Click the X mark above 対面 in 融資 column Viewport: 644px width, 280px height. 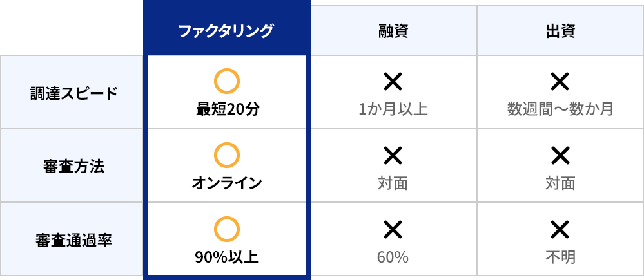click(x=393, y=155)
